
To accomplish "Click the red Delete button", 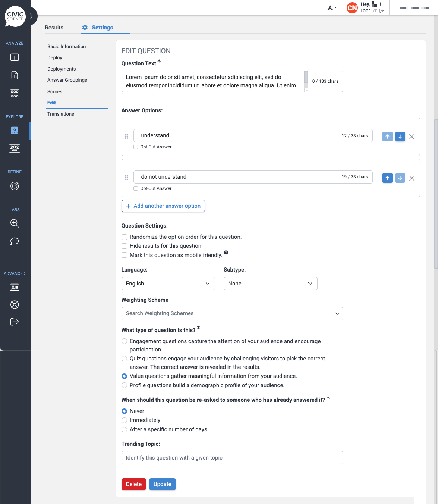I will (x=134, y=484).
